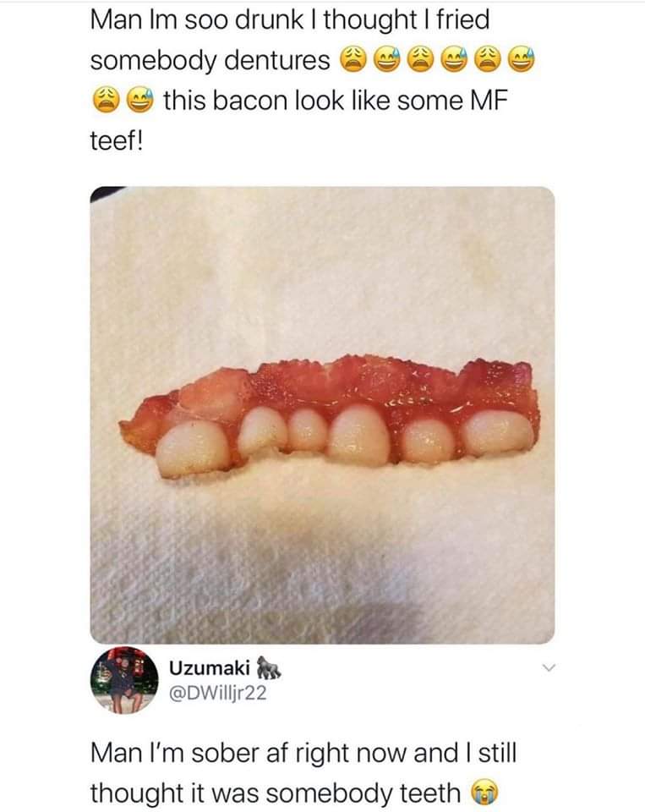645x812 pixels.
Task: Click the third weary emoji on dentures line
Action: (488, 59)
